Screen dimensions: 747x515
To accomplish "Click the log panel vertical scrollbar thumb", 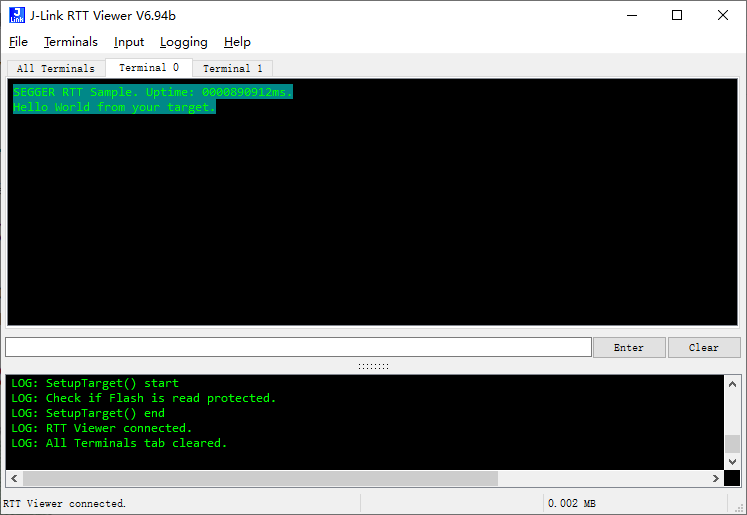I will point(732,444).
